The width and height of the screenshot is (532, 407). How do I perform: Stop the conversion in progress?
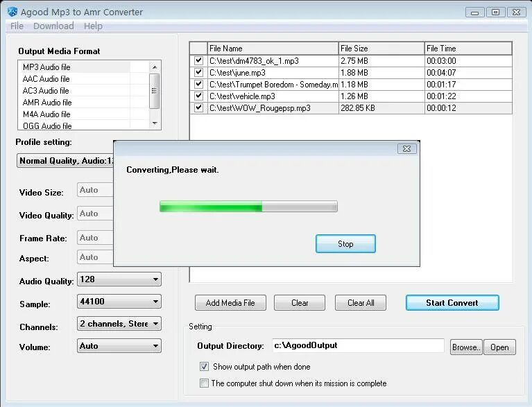click(345, 244)
